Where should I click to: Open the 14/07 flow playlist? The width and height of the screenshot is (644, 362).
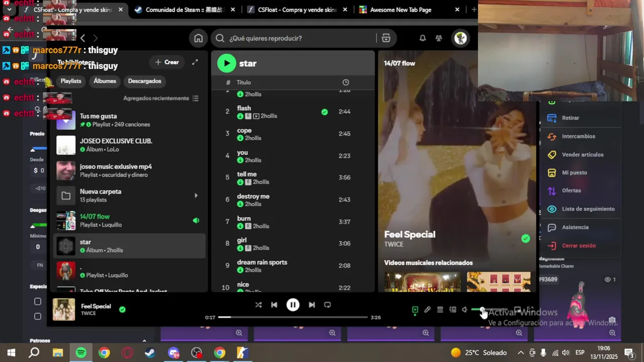pos(129,221)
